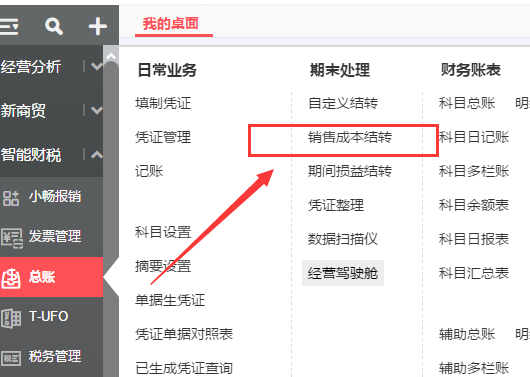
Task: Expand the 新商贸 chevron
Action: [x=97, y=110]
